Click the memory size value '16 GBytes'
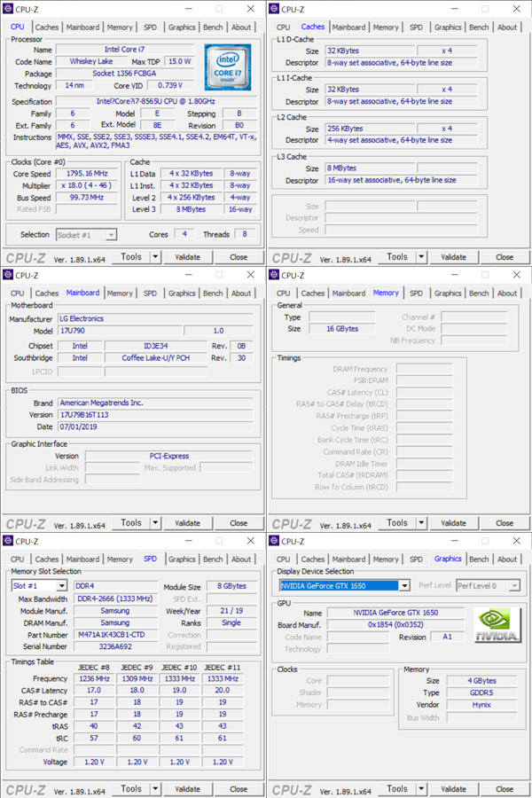The image size is (532, 798). 342,329
